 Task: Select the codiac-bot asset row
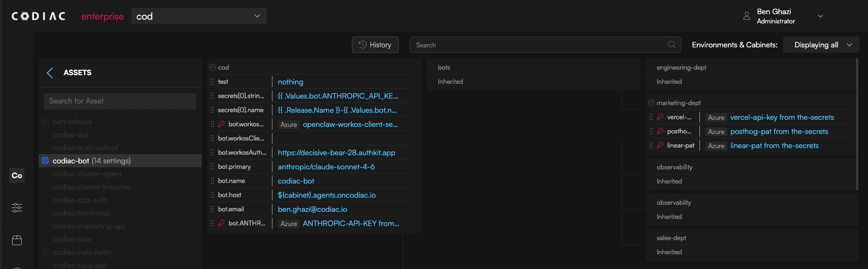point(120,161)
